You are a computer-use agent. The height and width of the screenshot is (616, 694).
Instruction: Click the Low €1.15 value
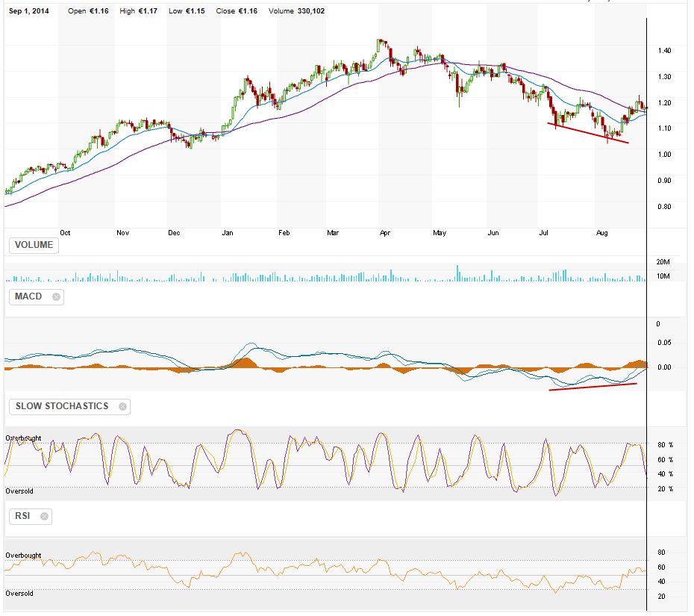(187, 11)
